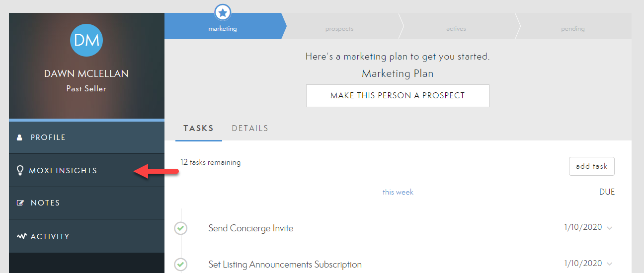Expand the Send Concierge Invite chevron
Viewport: 644px width, 273px height.
(610, 228)
